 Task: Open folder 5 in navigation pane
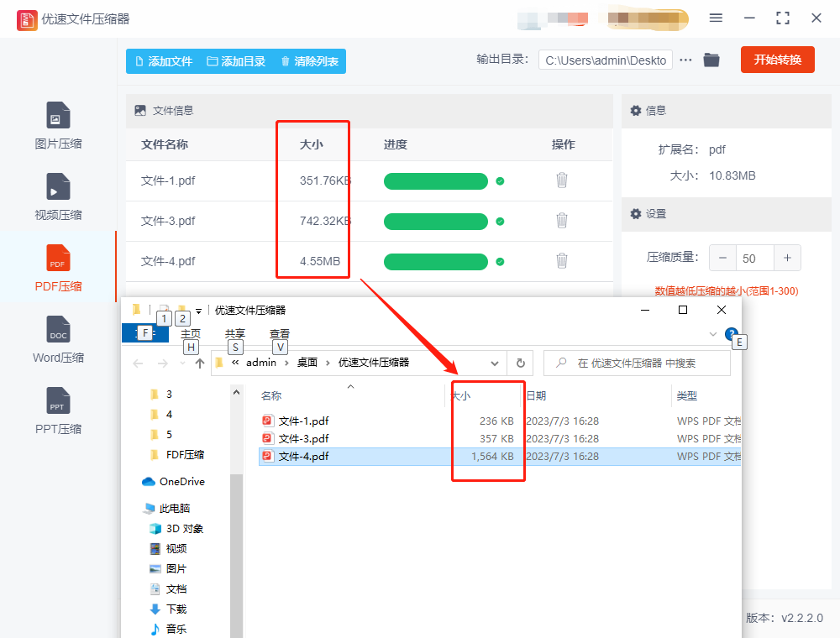(160, 435)
